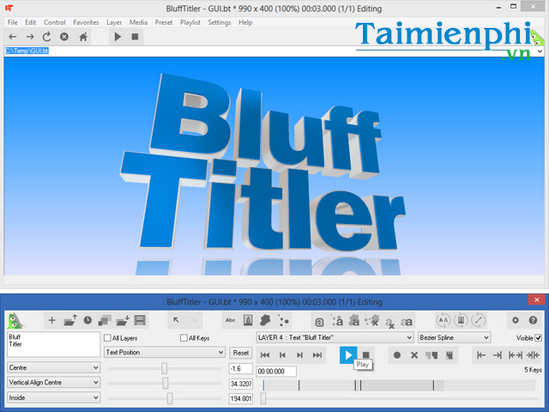
Task: Expand the address bar dropdown arrow
Action: coord(540,51)
